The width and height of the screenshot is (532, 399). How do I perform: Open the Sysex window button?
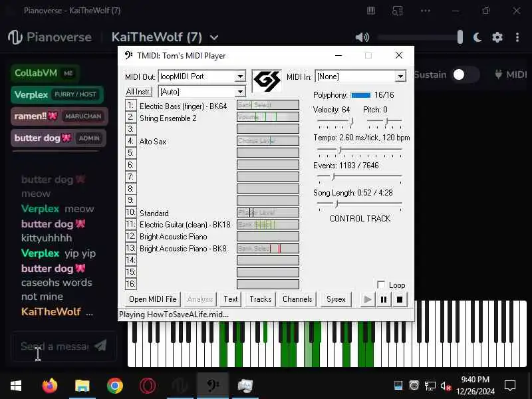(336, 299)
